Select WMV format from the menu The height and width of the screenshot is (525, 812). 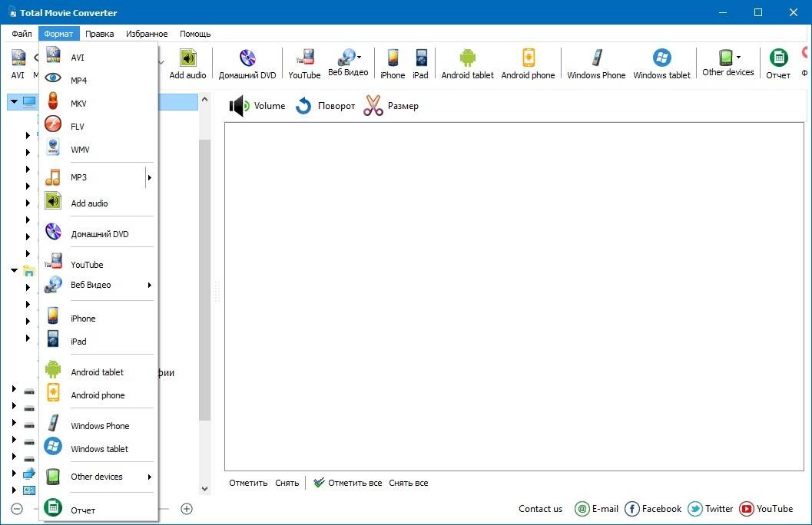click(x=98, y=150)
